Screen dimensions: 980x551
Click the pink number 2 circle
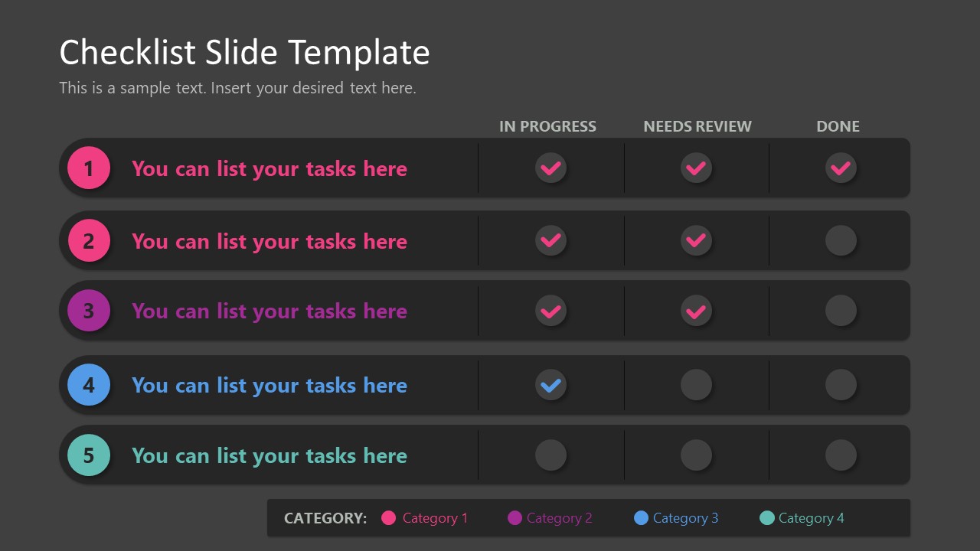coord(89,240)
